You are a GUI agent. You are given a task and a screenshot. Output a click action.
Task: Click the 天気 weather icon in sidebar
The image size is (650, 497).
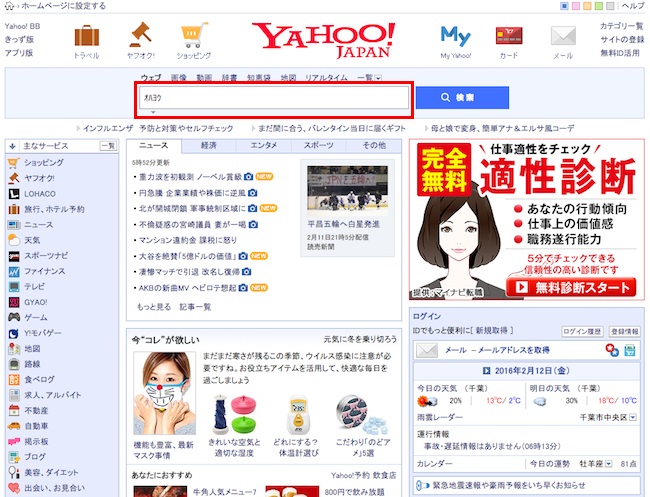[14, 240]
